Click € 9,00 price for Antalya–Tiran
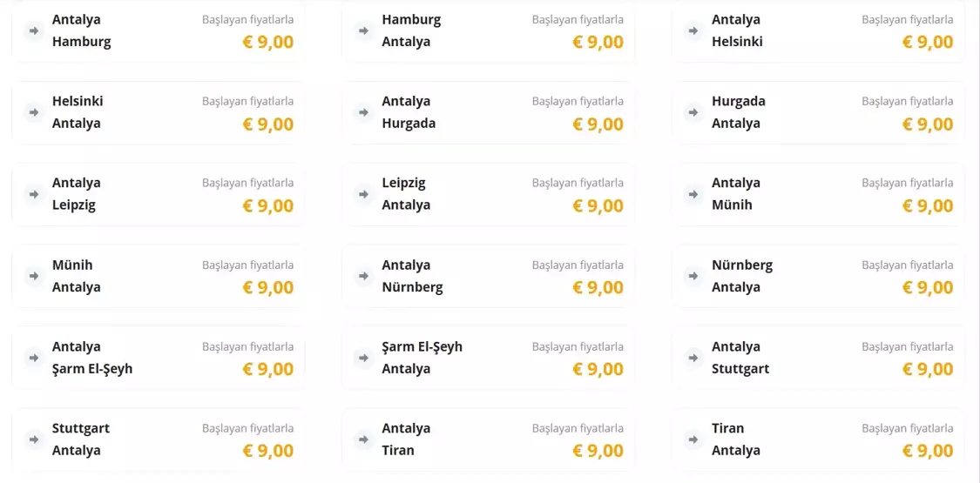980x483 pixels. (598, 451)
